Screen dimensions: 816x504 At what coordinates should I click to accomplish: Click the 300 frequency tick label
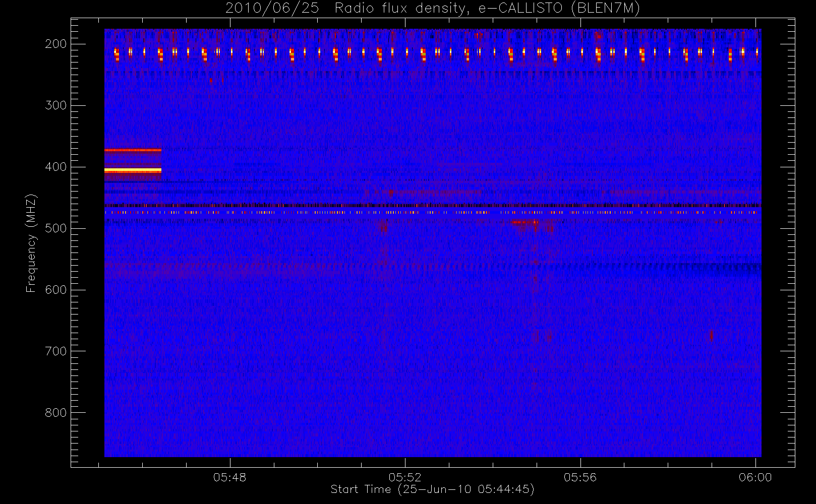[x=56, y=105]
